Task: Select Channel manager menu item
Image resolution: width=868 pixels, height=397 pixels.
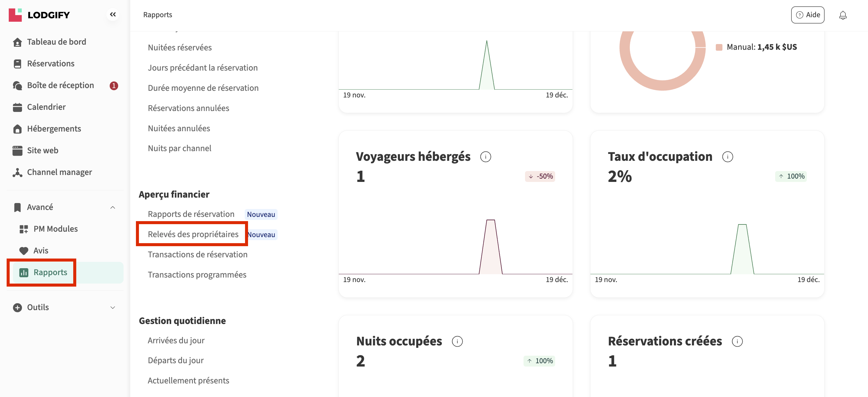Action: [x=59, y=172]
